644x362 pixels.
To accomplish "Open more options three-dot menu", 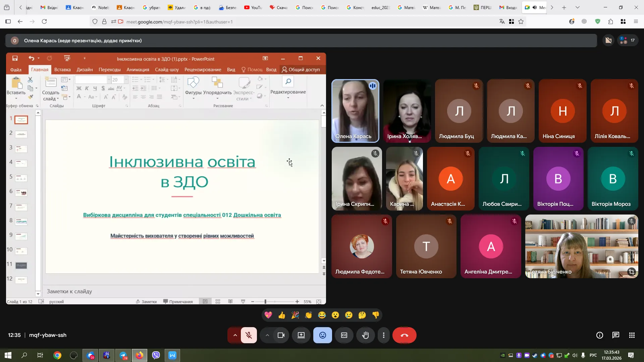I will click(x=383, y=335).
